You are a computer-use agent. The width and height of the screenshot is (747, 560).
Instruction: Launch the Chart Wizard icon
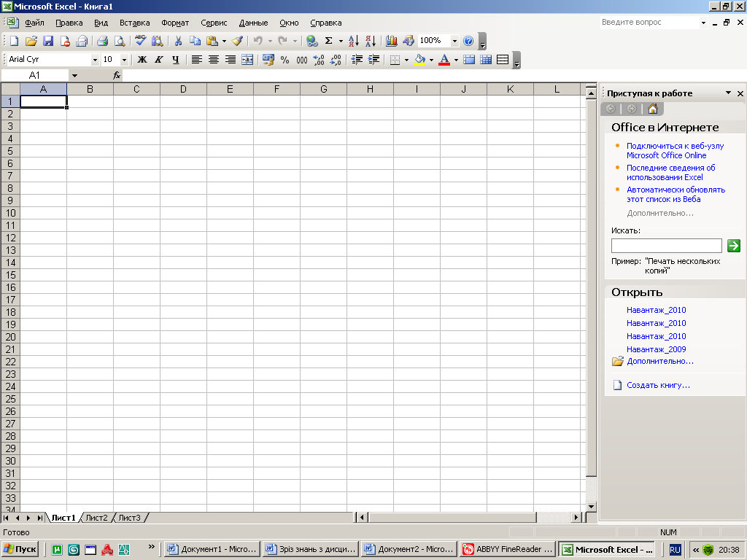pyautogui.click(x=392, y=41)
